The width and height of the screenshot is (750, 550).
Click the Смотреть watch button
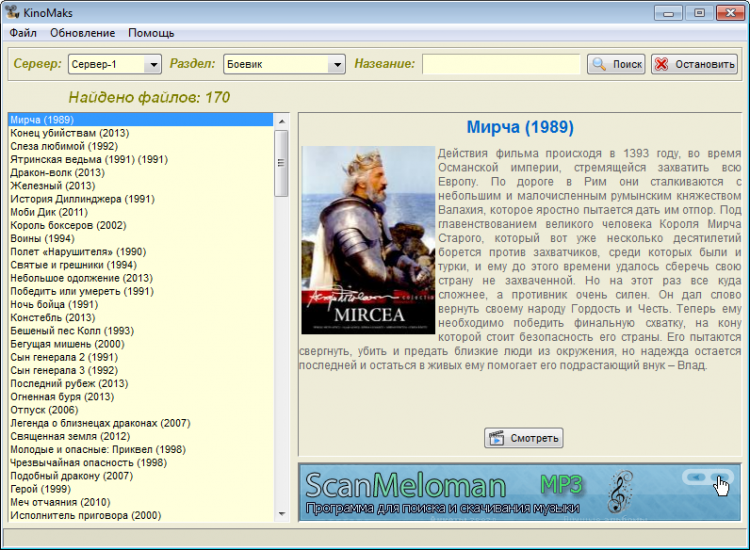click(523, 438)
